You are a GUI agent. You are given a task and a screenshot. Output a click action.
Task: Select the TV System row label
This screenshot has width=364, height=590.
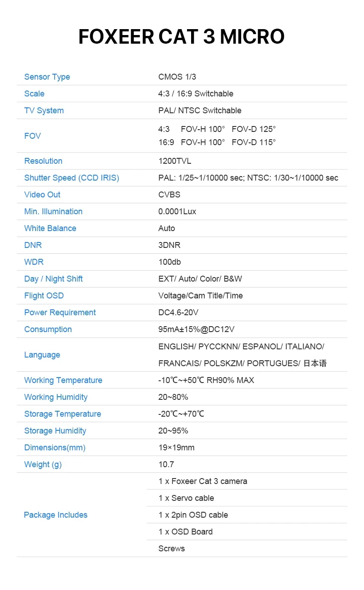click(x=44, y=111)
